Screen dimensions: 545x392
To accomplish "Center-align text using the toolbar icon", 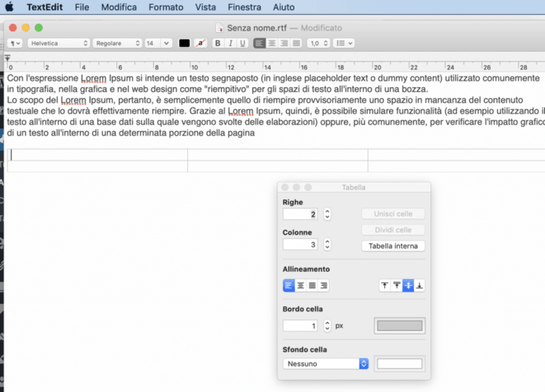I will [272, 43].
